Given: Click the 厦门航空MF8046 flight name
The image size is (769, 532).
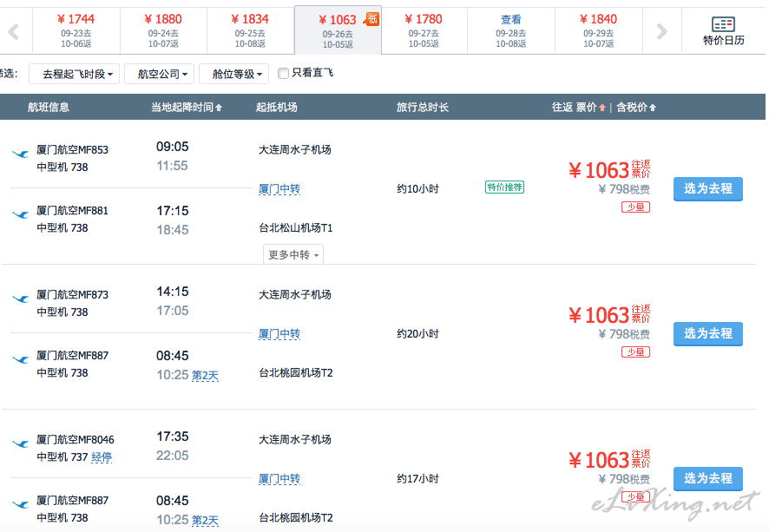Looking at the screenshot, I should (x=76, y=440).
